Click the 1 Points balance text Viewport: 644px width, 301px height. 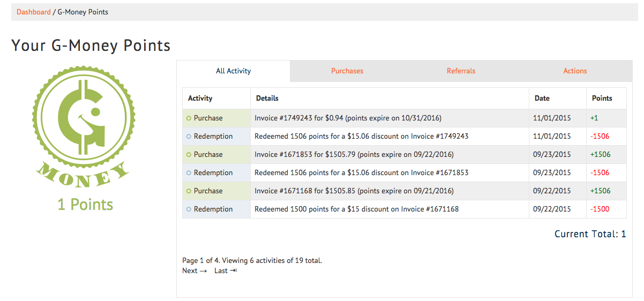pyautogui.click(x=85, y=205)
